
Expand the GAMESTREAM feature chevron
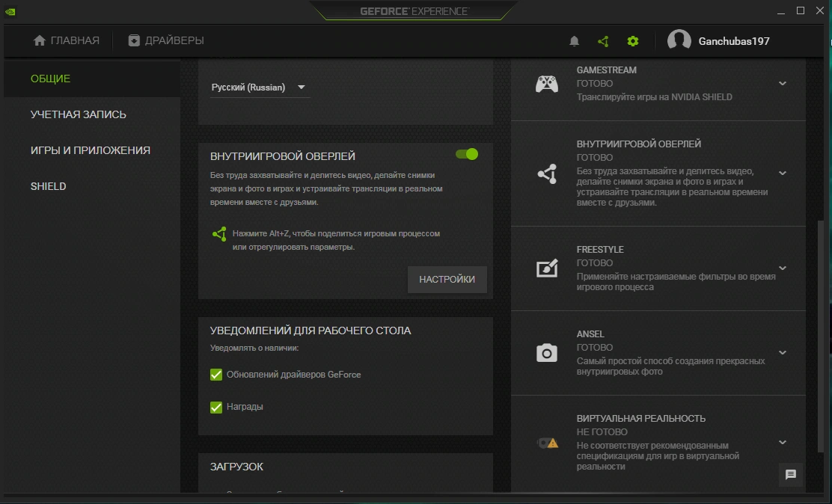click(x=783, y=83)
